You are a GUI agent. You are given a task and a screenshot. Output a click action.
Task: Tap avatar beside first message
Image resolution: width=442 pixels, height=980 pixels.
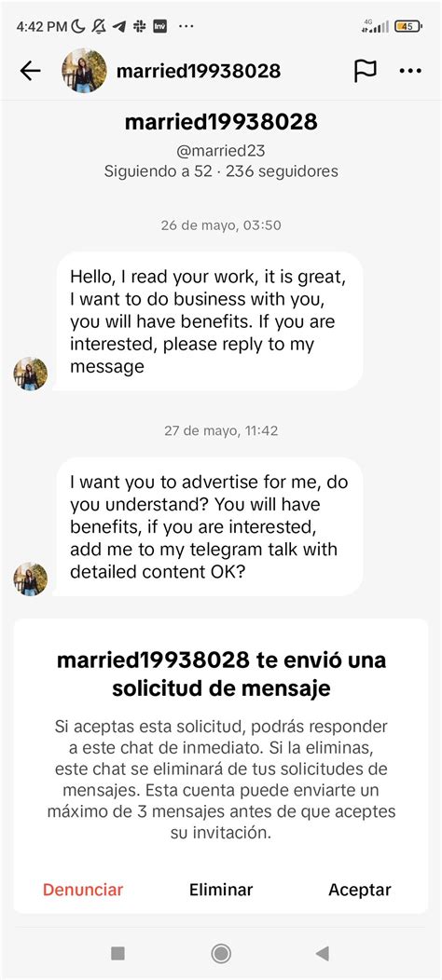point(31,374)
